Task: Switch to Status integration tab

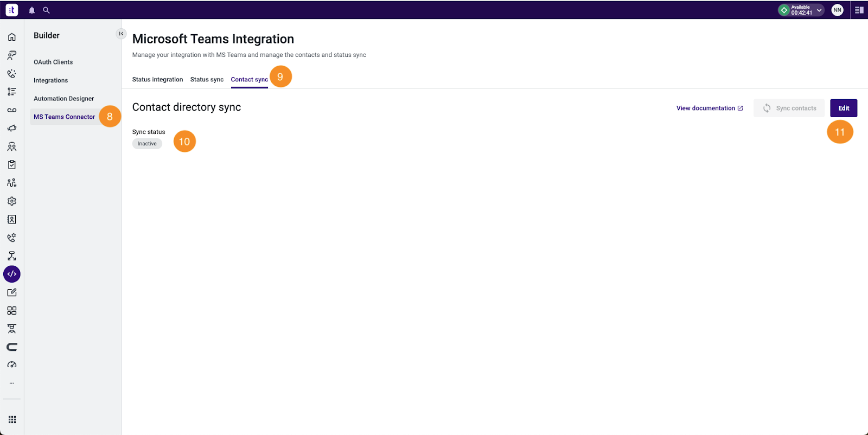Action: (x=157, y=79)
